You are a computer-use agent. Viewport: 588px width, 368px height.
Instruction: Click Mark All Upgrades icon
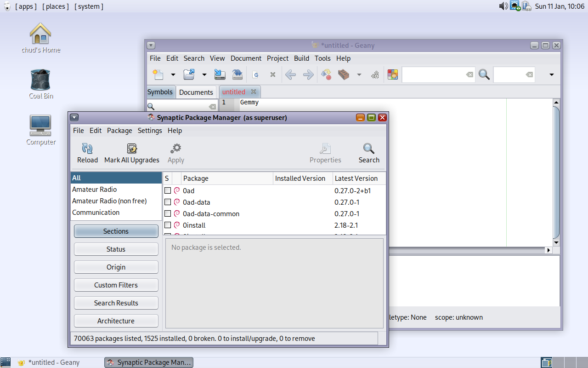pos(132,149)
